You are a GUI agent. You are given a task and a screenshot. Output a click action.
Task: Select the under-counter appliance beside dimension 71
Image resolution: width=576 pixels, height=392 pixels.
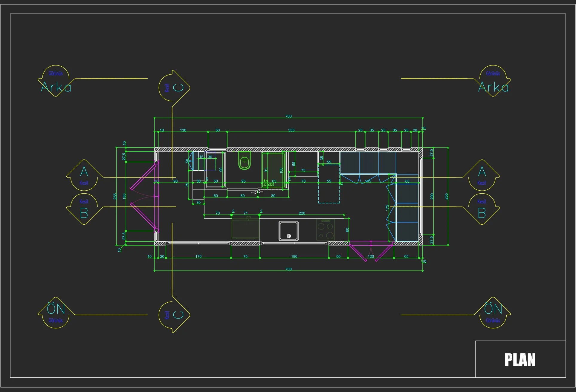tap(245, 229)
